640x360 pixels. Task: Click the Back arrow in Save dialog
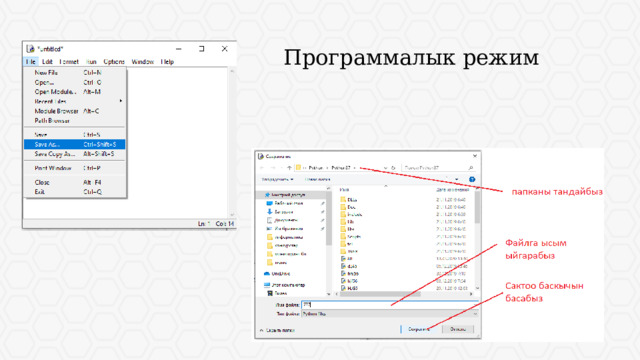click(262, 168)
